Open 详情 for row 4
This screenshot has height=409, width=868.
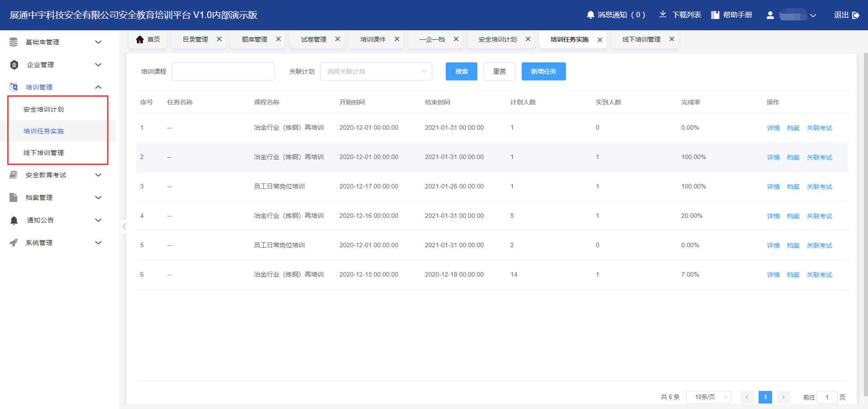click(x=774, y=216)
